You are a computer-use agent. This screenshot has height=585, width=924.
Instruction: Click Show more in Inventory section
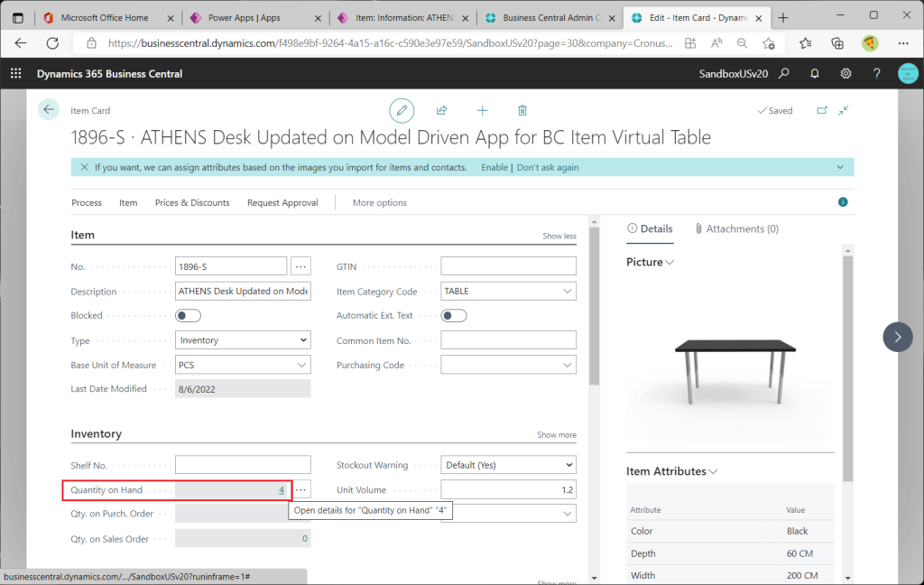click(x=556, y=434)
